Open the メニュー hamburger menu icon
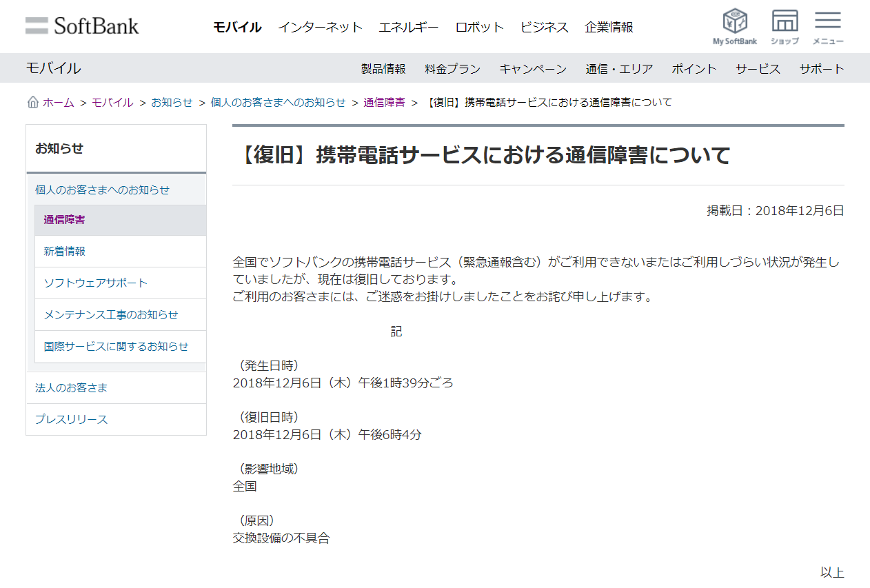Image resolution: width=870 pixels, height=588 pixels. click(x=828, y=27)
